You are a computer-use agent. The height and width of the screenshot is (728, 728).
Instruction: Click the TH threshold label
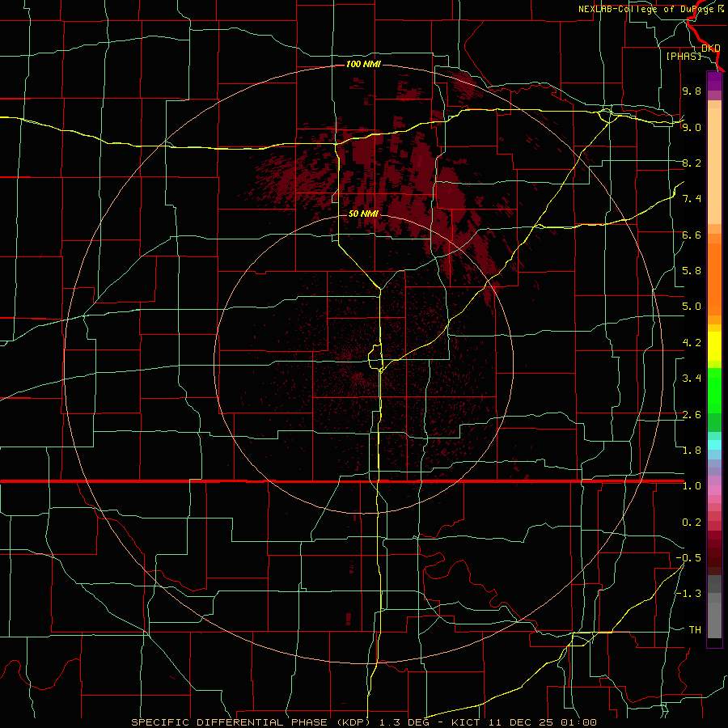coord(695,630)
